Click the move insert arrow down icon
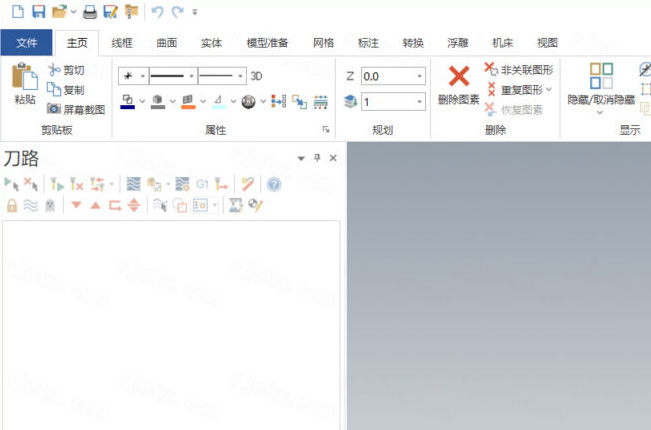 pos(76,205)
